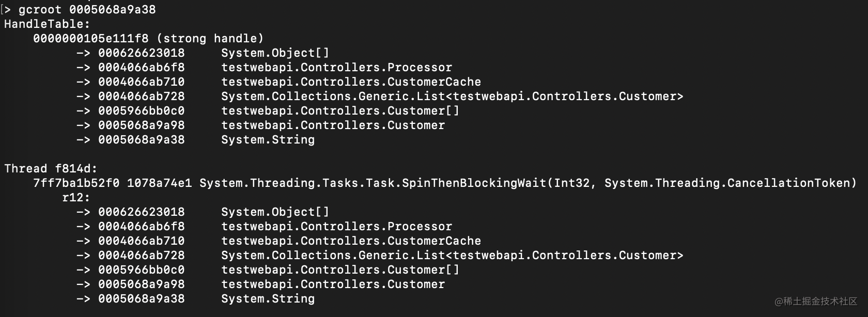Click stack address 7ff7ba1b52f0
The width and height of the screenshot is (868, 317).
(76, 183)
